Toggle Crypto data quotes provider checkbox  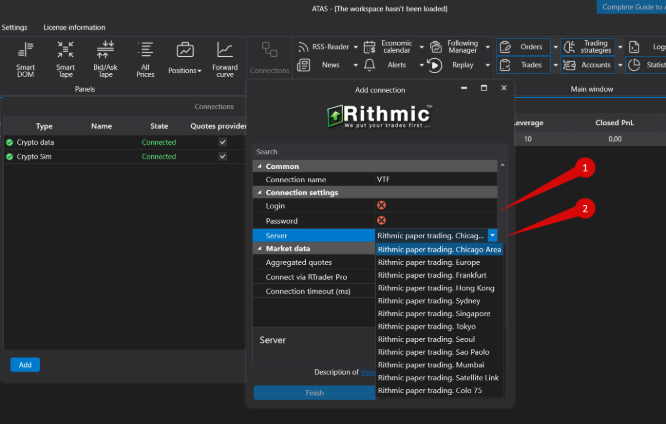(223, 142)
